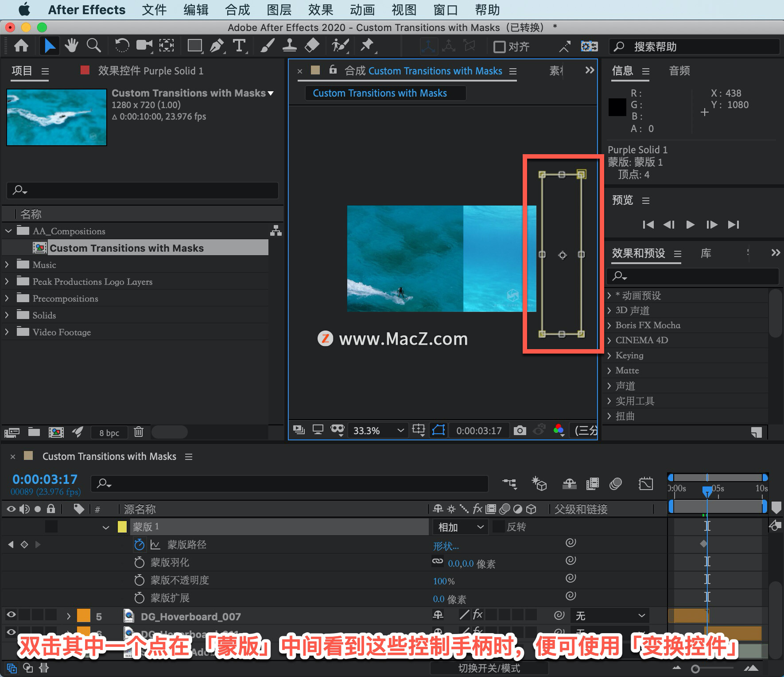
Task: Select the Rotation tool
Action: 121,46
